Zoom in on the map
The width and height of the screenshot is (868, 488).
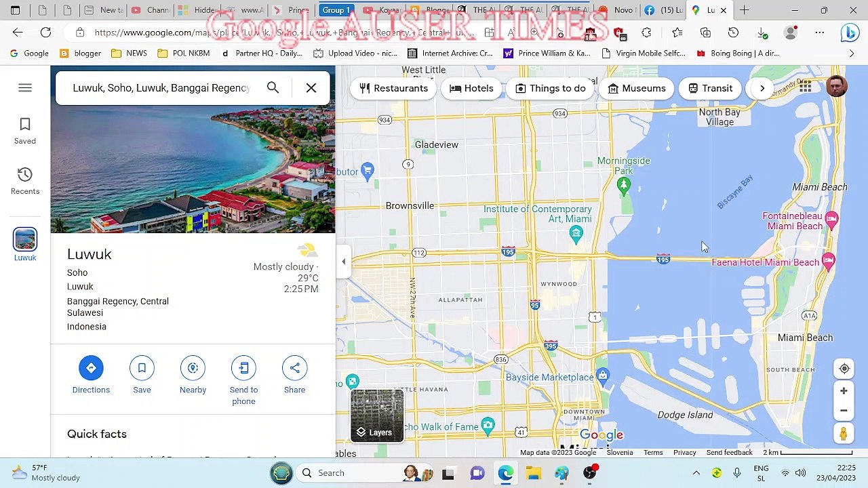click(x=844, y=391)
